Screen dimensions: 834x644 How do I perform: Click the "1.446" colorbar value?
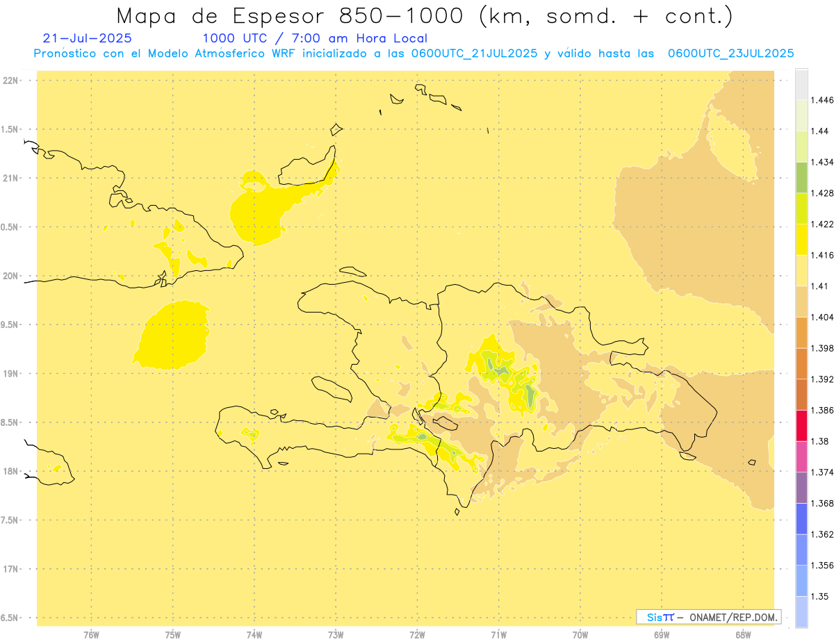[x=824, y=100]
